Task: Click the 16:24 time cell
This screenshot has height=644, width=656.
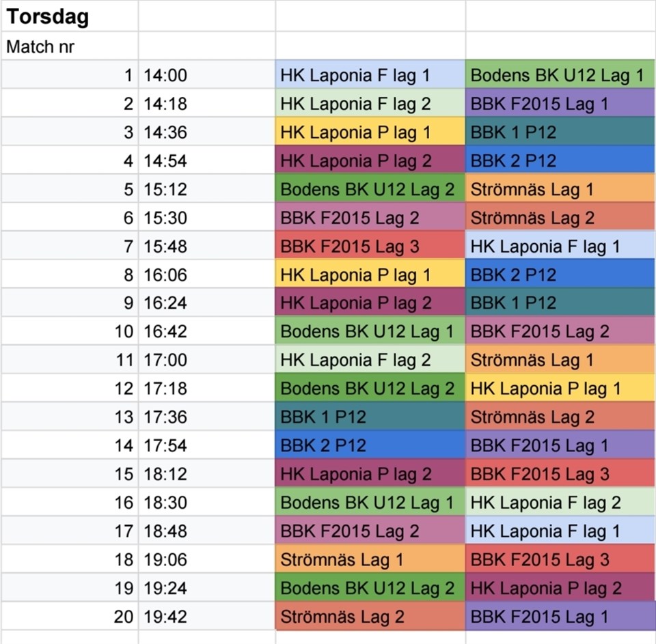Action: click(x=206, y=303)
